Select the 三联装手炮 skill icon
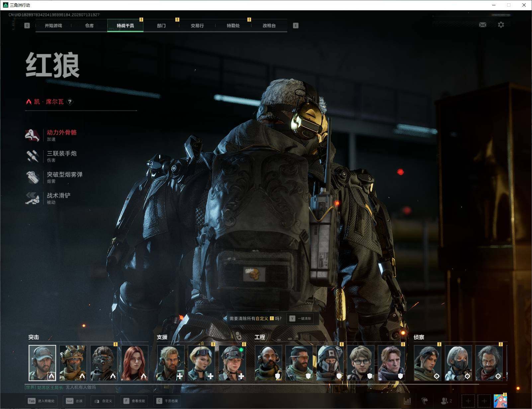The image size is (532, 409). point(33,156)
